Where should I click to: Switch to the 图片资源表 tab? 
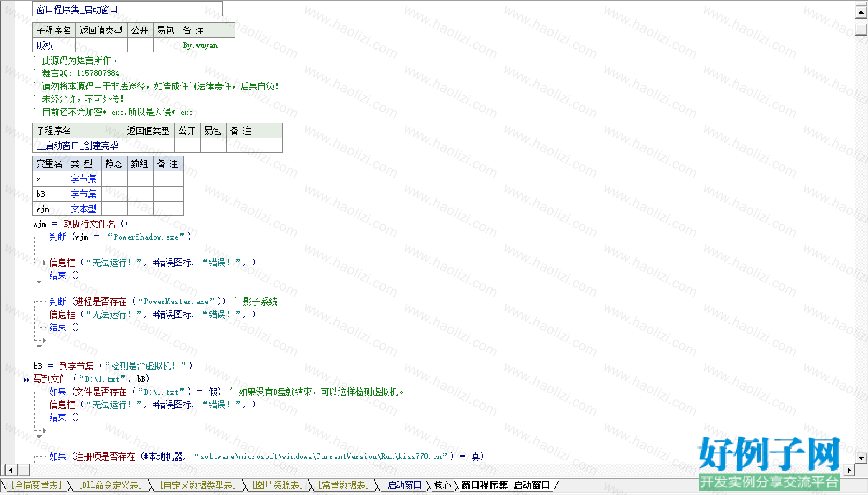click(x=277, y=485)
